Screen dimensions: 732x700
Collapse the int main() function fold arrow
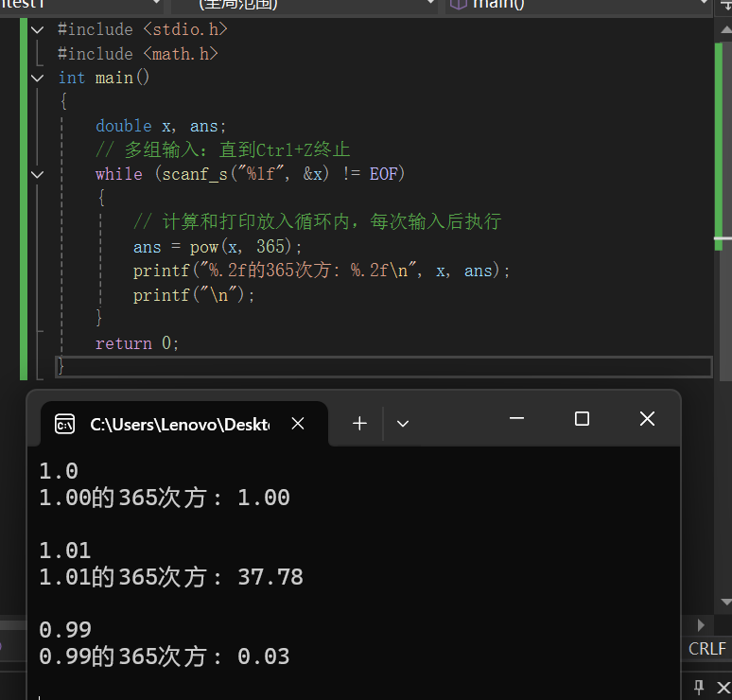(37, 78)
